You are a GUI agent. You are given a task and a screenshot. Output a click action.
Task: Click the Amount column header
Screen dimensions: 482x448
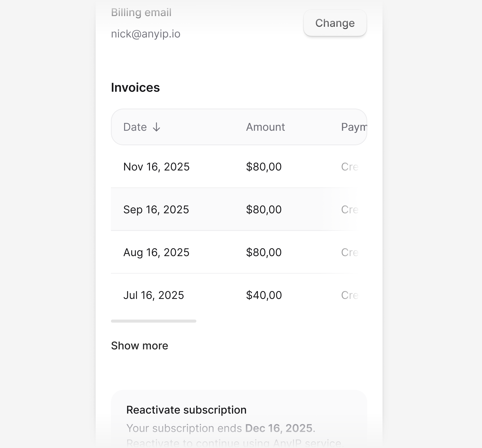tap(265, 127)
